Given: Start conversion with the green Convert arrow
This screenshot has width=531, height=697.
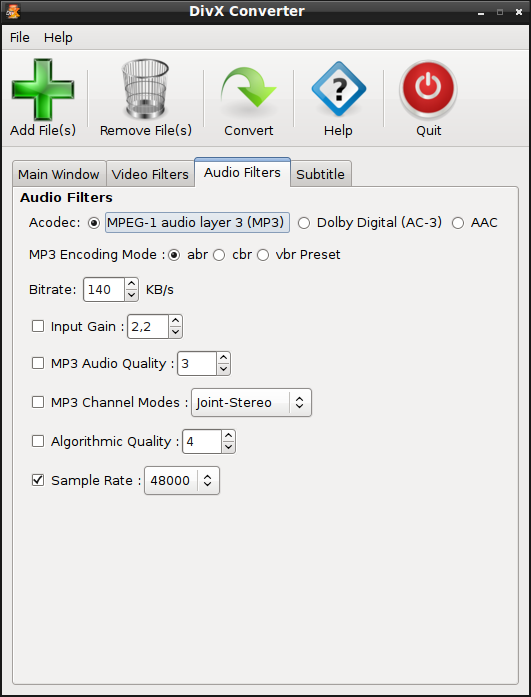Looking at the screenshot, I should point(248,88).
